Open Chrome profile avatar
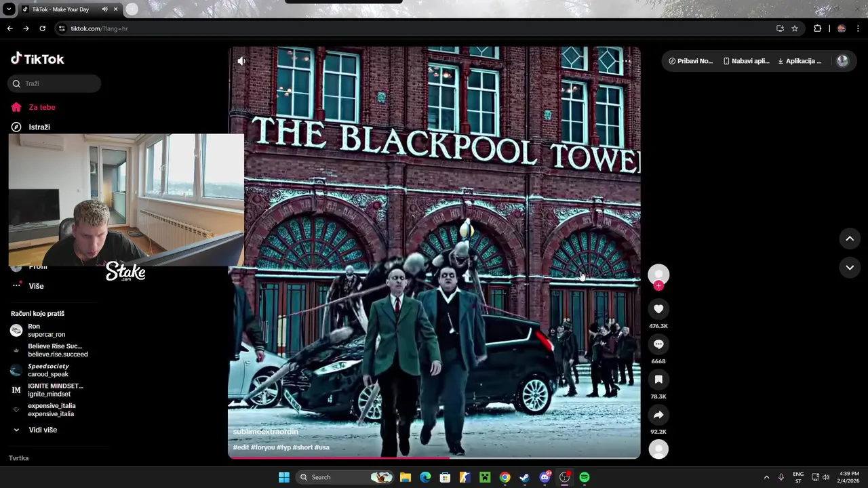This screenshot has height=488, width=868. click(842, 28)
